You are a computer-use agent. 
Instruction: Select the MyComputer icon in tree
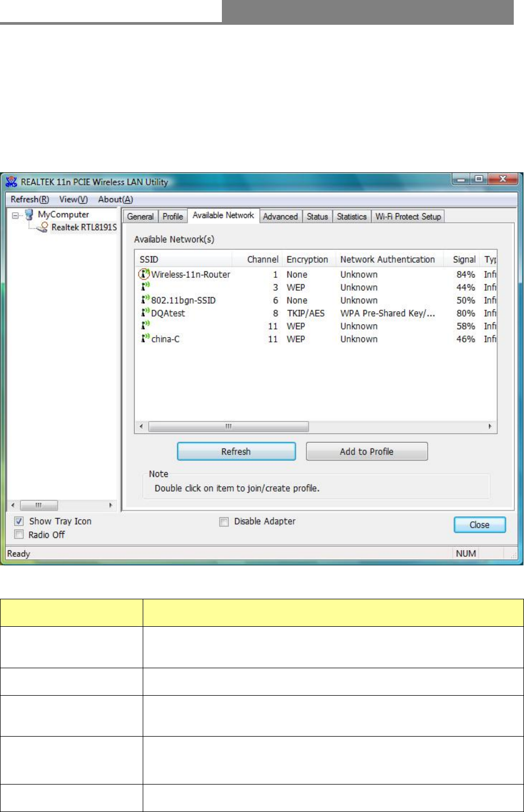coord(29,215)
